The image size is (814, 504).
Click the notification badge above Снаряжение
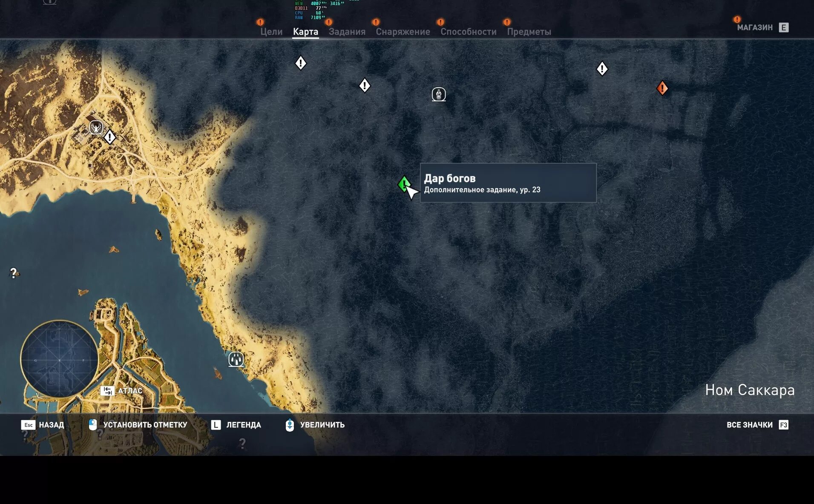pyautogui.click(x=375, y=22)
